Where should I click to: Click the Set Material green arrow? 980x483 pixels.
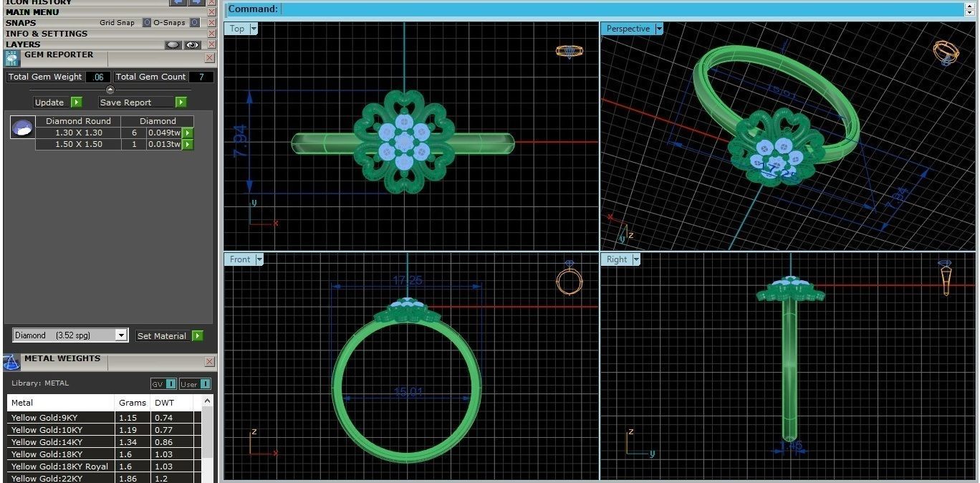tap(198, 335)
